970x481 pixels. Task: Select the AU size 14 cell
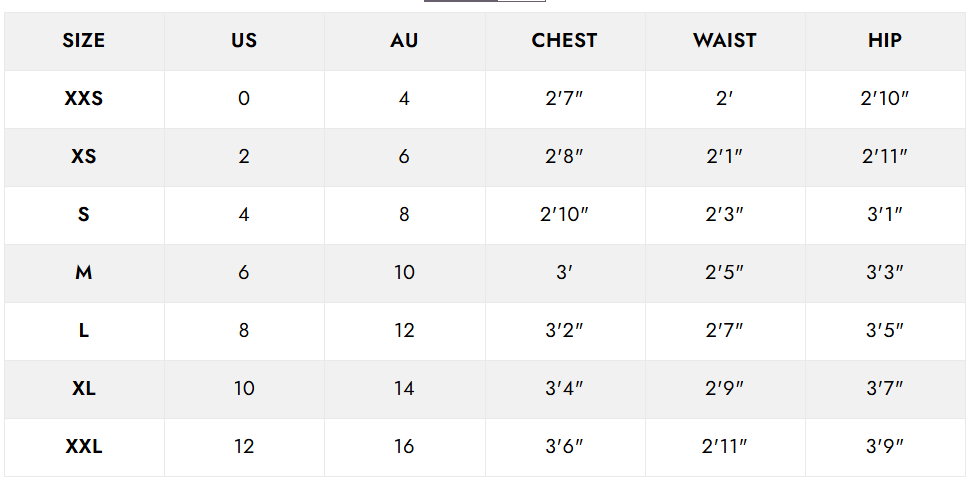[x=404, y=389]
